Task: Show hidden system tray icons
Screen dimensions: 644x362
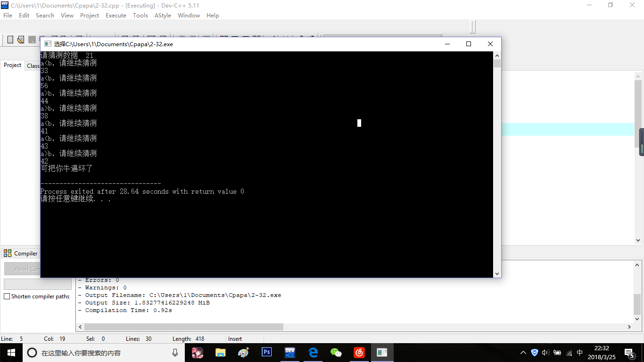Action: (x=523, y=353)
